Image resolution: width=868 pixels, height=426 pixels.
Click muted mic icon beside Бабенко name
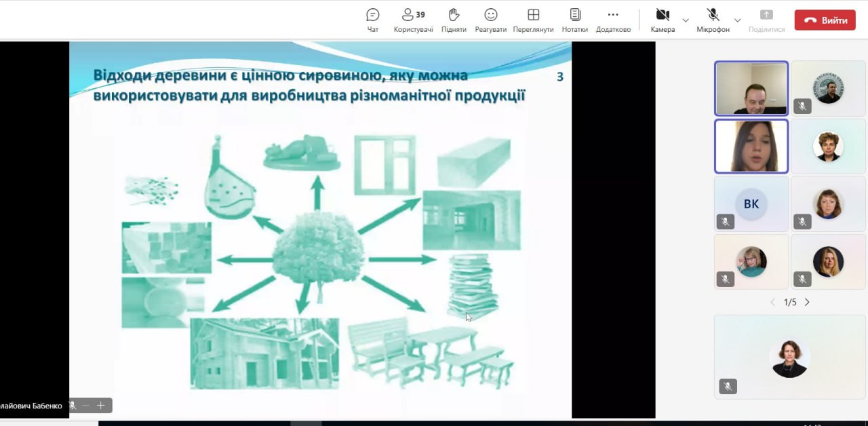coord(73,406)
